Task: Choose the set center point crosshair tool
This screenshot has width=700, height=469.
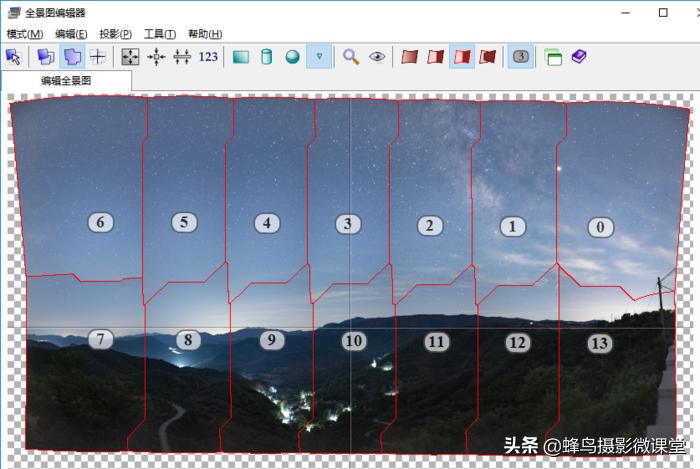Action: [98, 57]
